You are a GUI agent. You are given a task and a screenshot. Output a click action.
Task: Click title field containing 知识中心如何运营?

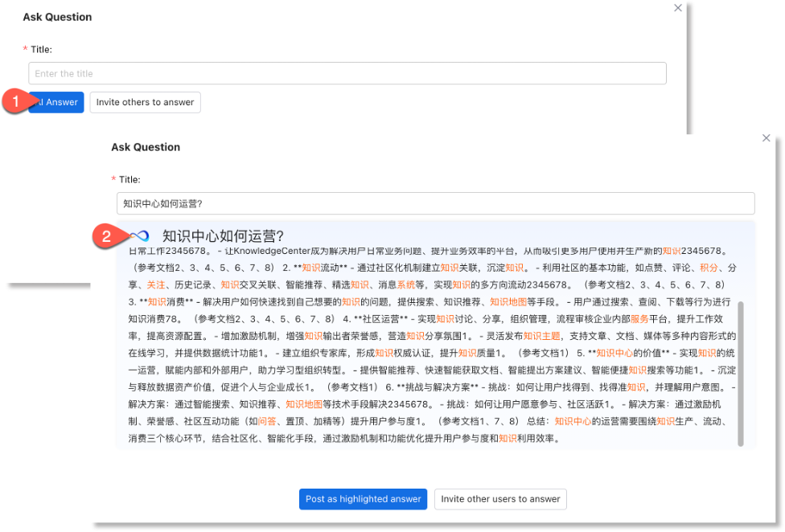(435, 203)
